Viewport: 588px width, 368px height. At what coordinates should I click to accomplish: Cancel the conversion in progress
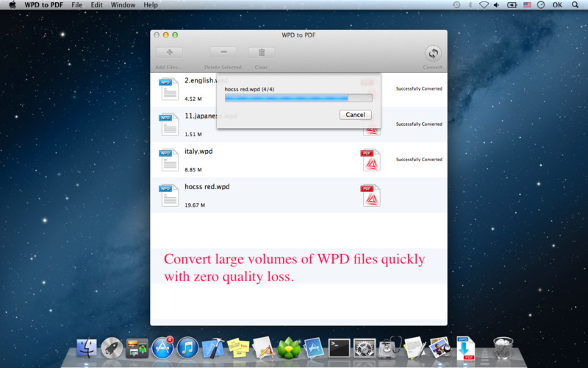pyautogui.click(x=355, y=115)
